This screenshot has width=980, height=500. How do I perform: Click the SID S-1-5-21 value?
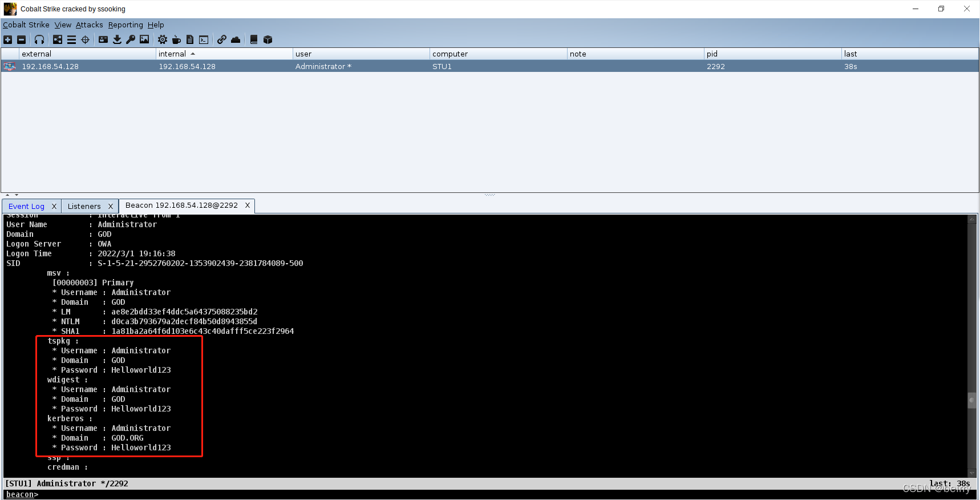[200, 263]
